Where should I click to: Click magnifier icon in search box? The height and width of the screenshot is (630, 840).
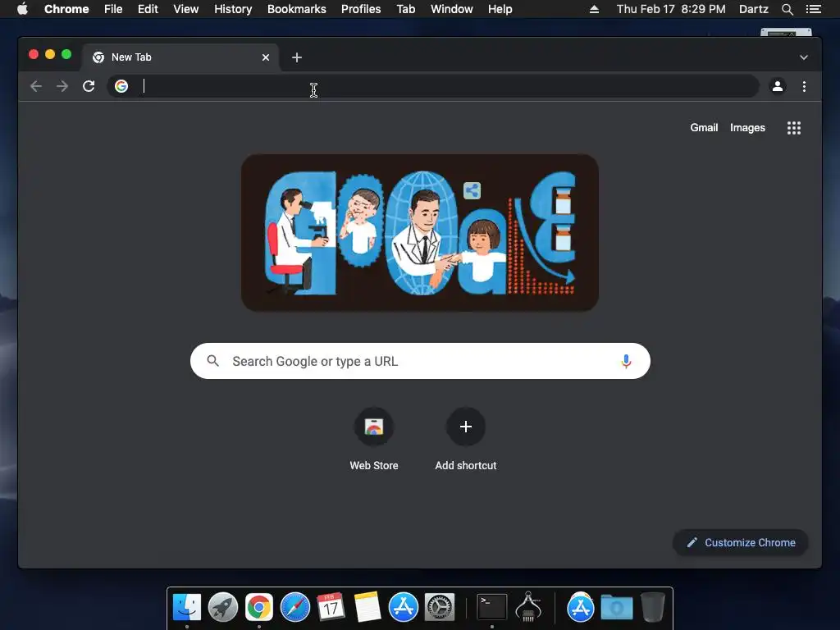[x=212, y=361]
